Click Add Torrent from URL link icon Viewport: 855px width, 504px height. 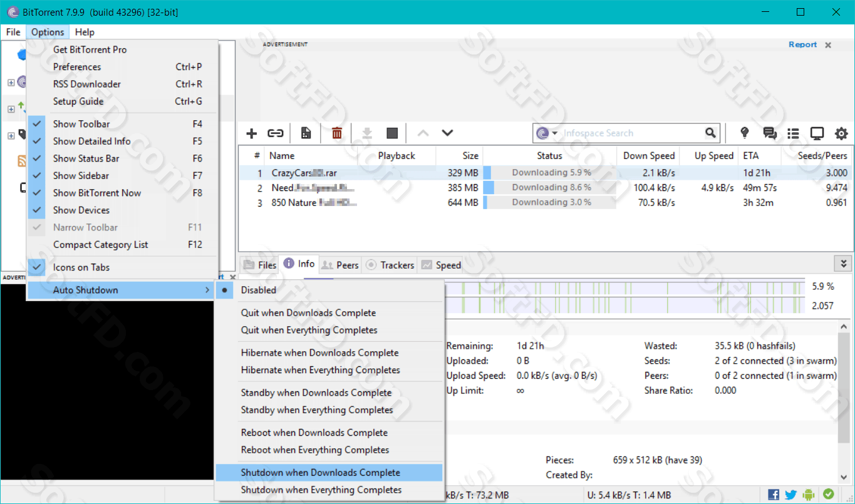coord(276,133)
